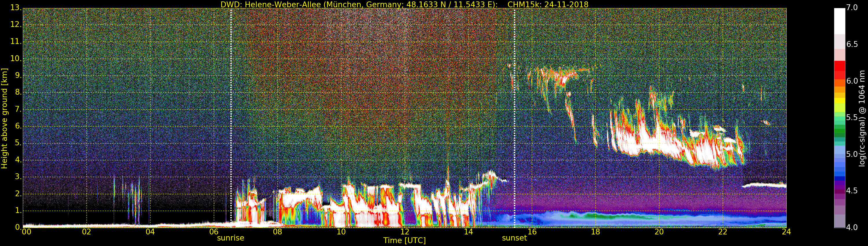Click the CHM15k: 24-11-2018 date text
This screenshot has width=868, height=246.
tap(548, 4)
